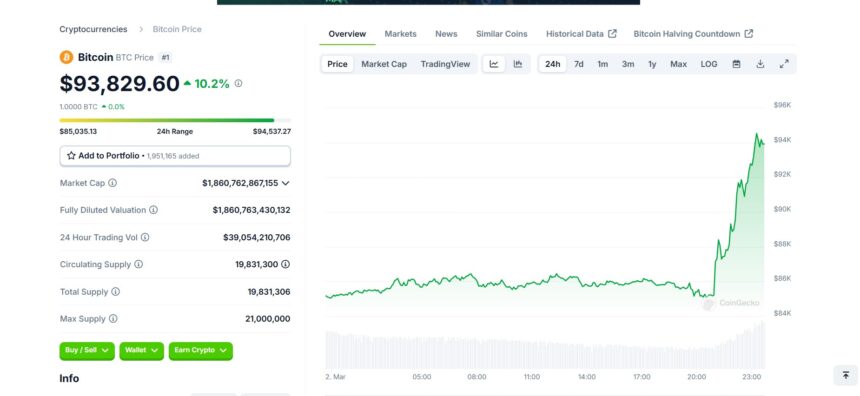This screenshot has height=396, width=860.
Task: Click the $85,035.13 range low value
Action: coord(78,132)
